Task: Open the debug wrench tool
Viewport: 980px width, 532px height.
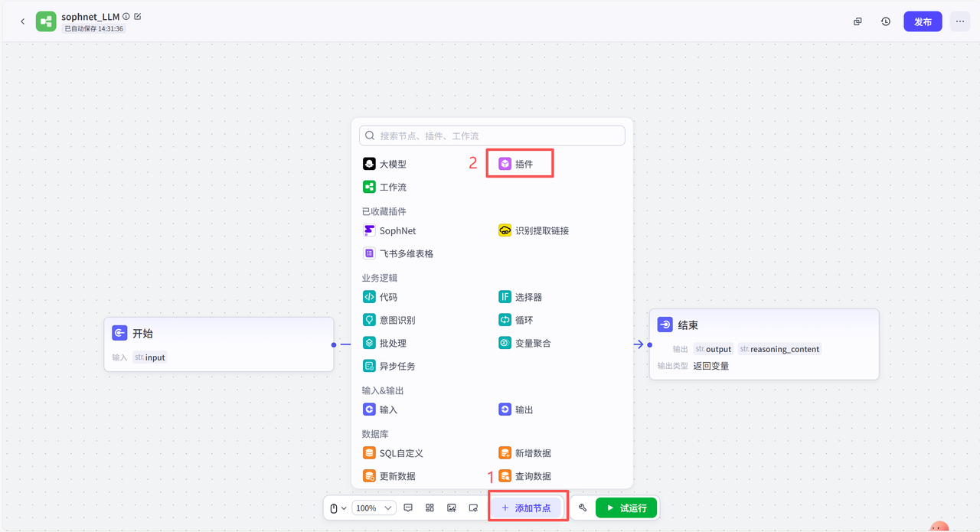Action: click(583, 508)
